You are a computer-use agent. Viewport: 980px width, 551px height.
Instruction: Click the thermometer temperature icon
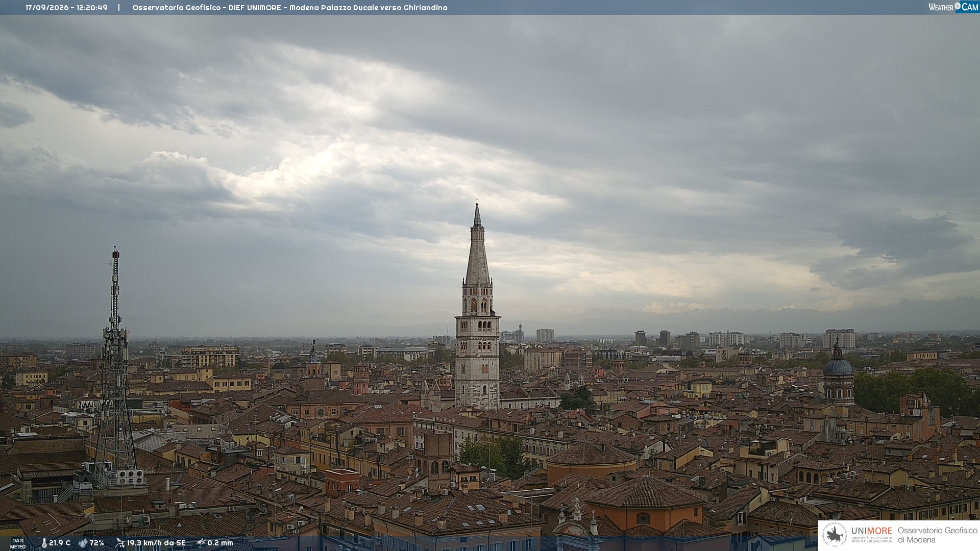point(44,543)
